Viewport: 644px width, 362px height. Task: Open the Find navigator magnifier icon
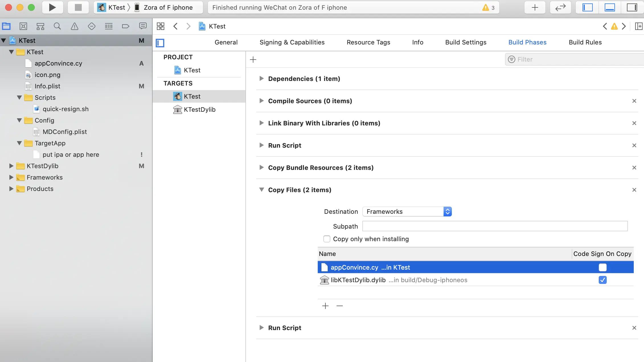pos(57,26)
